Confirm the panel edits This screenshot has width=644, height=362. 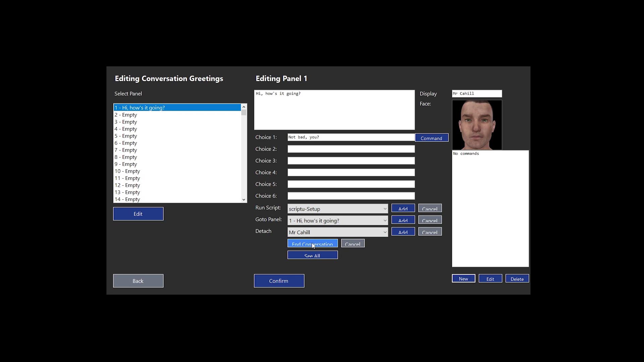tap(279, 281)
